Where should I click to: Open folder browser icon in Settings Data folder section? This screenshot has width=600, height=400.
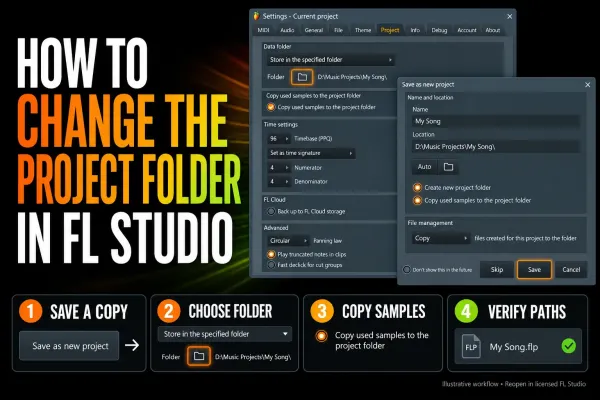[302, 77]
